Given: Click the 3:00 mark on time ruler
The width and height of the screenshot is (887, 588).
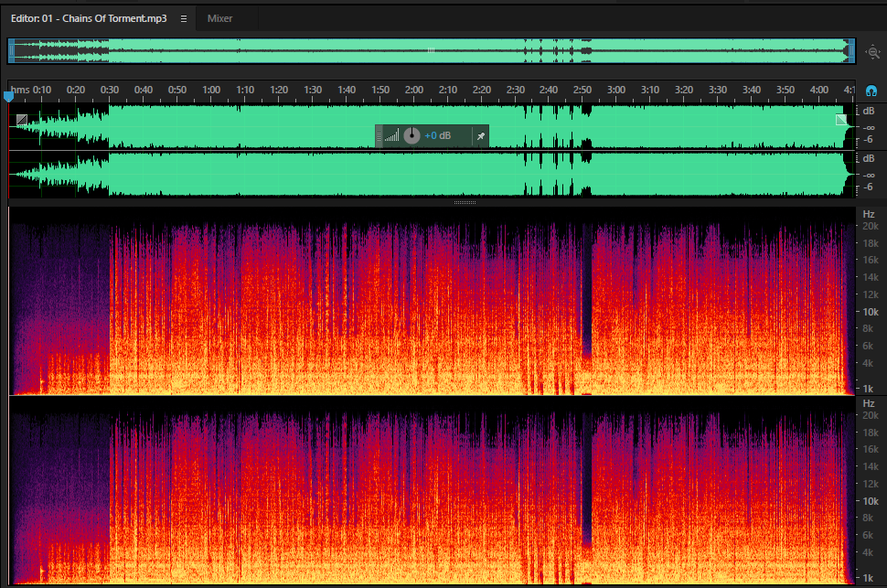Looking at the screenshot, I should pyautogui.click(x=616, y=90).
